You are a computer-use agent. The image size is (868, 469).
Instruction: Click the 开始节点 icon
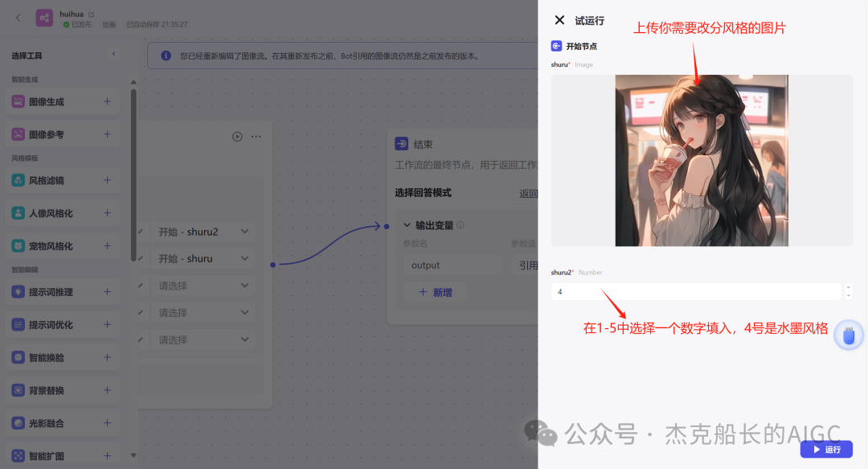[x=556, y=46]
